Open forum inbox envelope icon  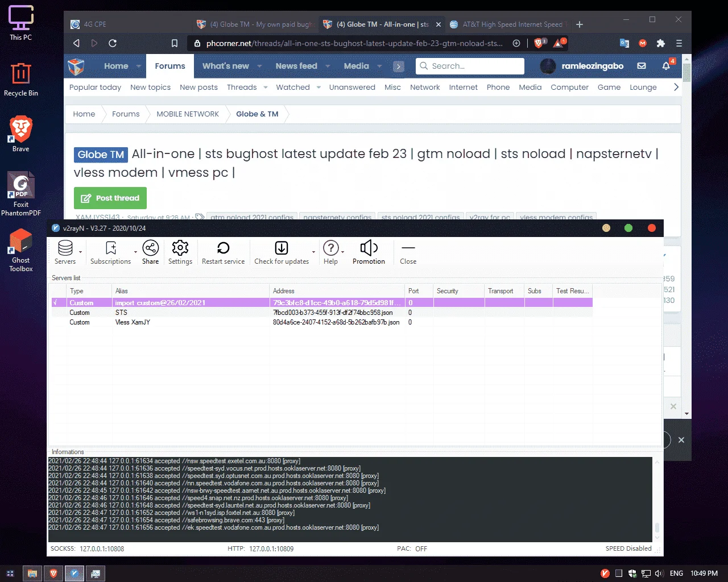click(x=642, y=66)
